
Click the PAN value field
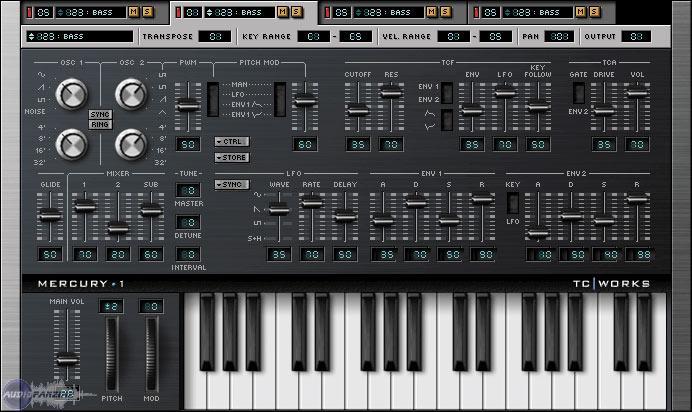(x=559, y=36)
